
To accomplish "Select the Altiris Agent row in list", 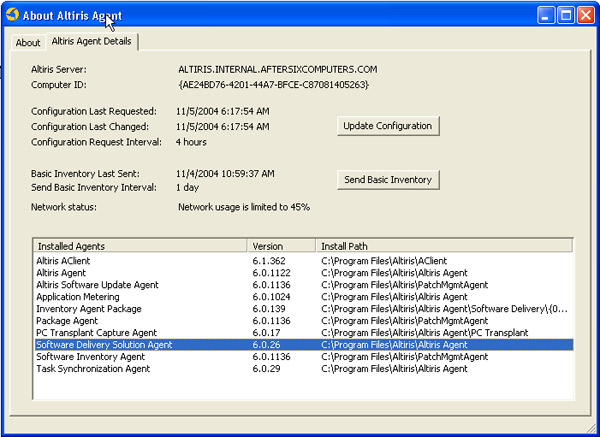I will click(x=304, y=273).
